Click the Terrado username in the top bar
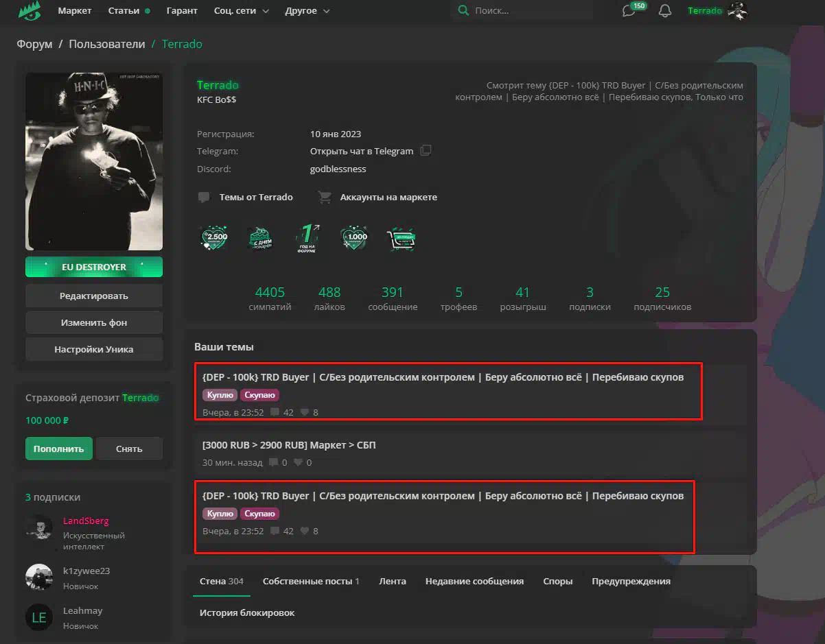This screenshot has height=644, width=825. 705,10
